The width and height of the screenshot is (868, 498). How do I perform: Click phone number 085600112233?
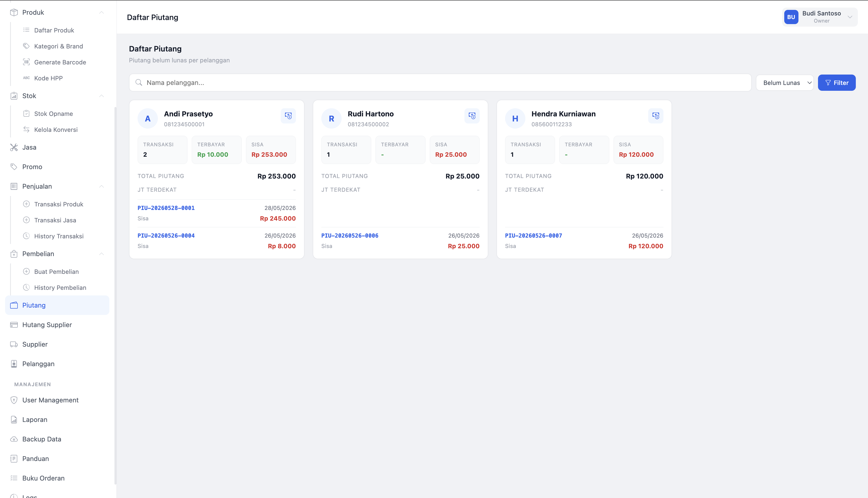click(552, 124)
